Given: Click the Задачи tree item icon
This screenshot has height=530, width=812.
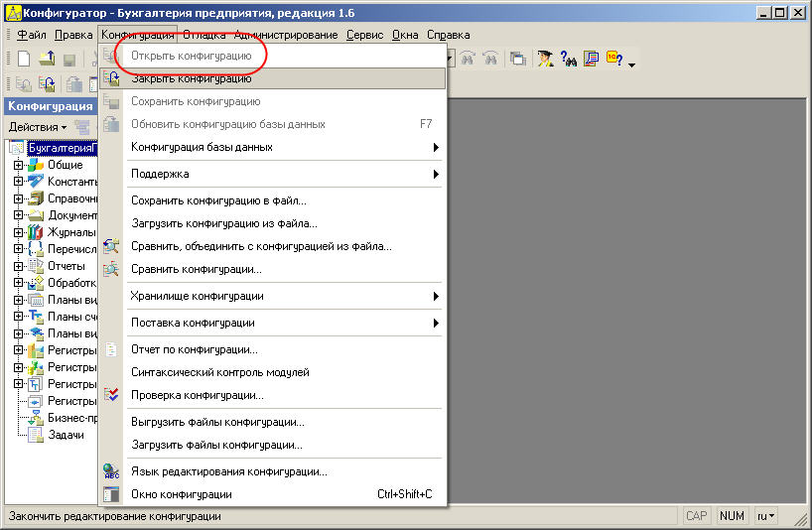Looking at the screenshot, I should (36, 434).
